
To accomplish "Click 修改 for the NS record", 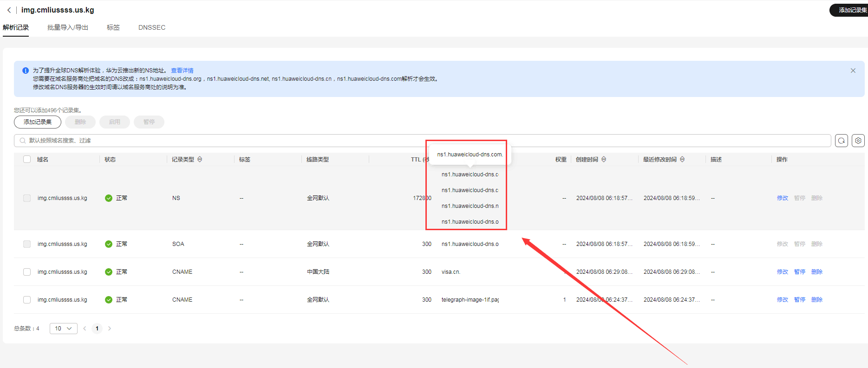I will point(782,198).
